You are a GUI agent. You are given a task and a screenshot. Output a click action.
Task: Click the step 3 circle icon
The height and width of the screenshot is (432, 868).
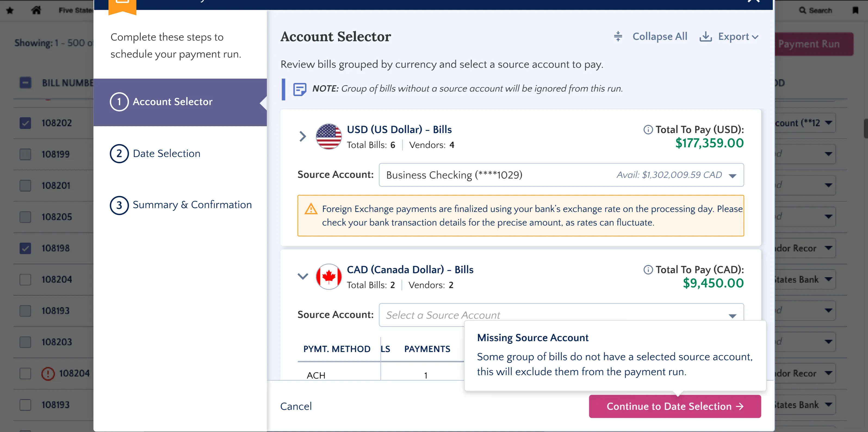[x=119, y=205]
